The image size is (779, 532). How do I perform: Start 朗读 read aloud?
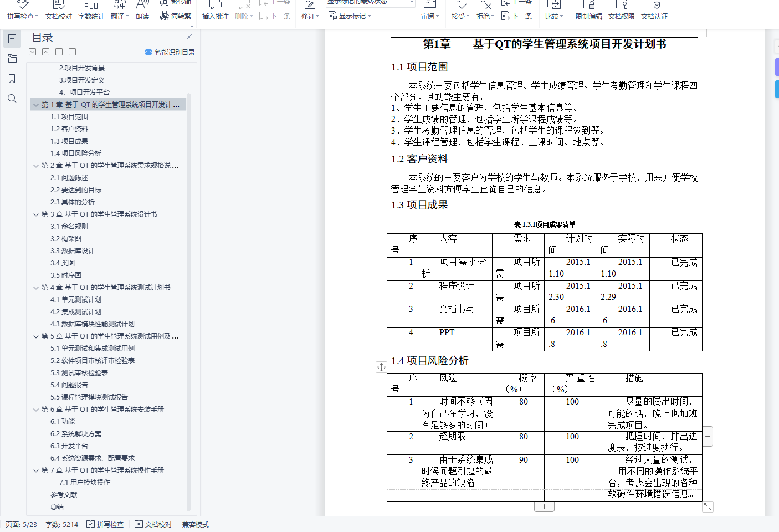[x=142, y=11]
